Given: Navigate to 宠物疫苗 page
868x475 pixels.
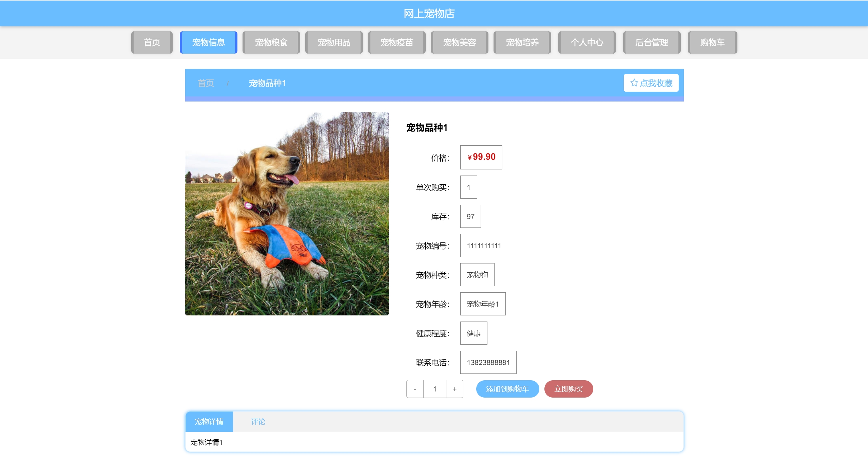Looking at the screenshot, I should click(397, 42).
